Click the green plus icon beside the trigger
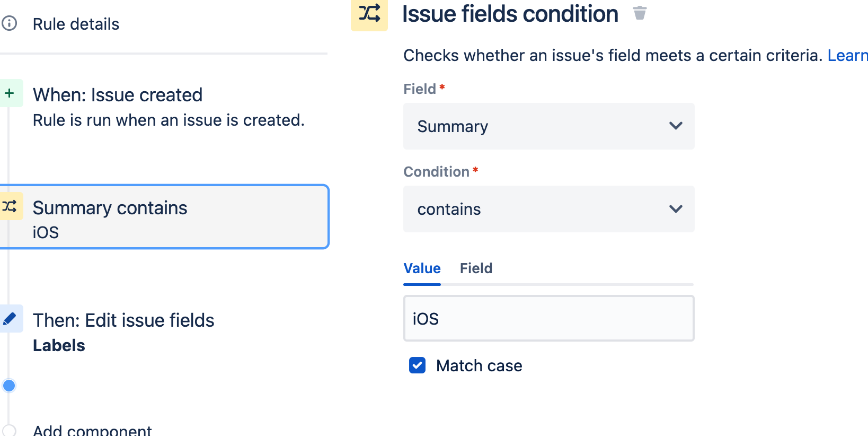 9,93
